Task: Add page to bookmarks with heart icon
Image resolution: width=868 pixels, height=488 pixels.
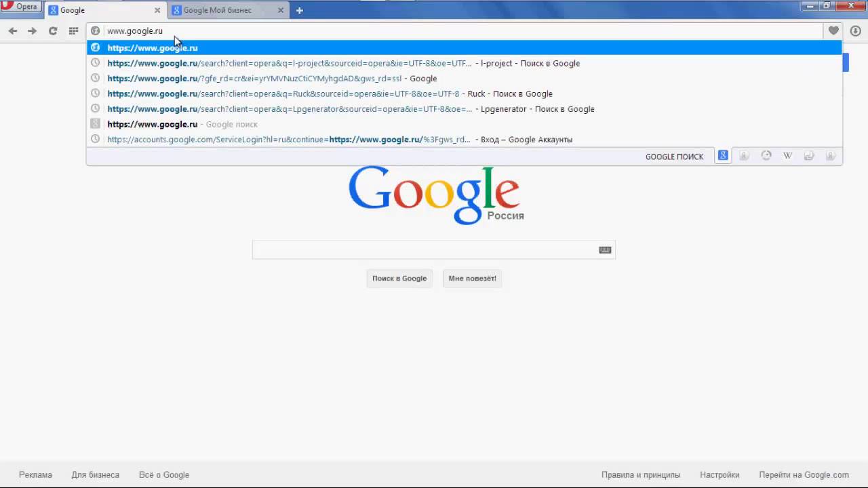Action: click(x=833, y=30)
